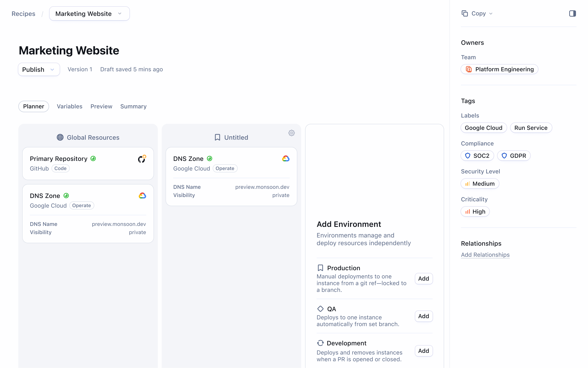Click Operate badge on Untitled DNS Zone
588x368 pixels.
coord(225,168)
